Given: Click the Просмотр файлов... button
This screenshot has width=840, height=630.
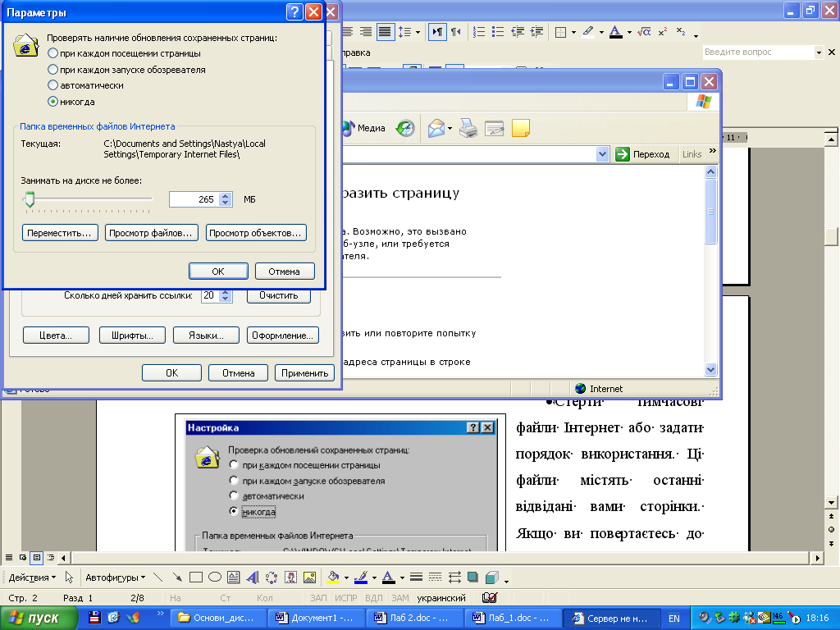Looking at the screenshot, I should (152, 232).
